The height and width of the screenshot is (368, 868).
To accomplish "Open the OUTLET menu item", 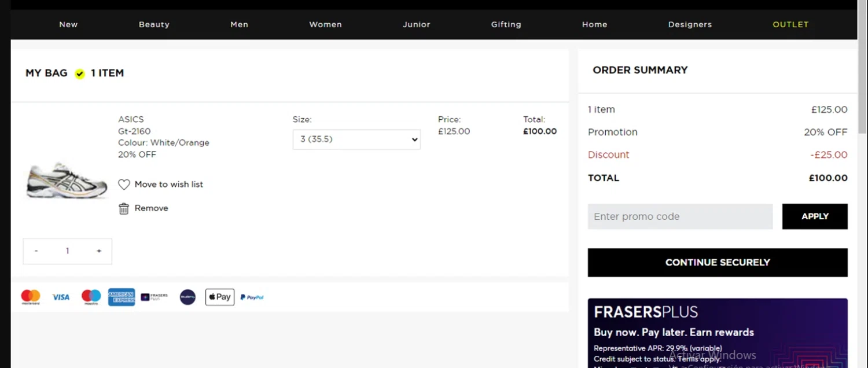I will pyautogui.click(x=790, y=24).
